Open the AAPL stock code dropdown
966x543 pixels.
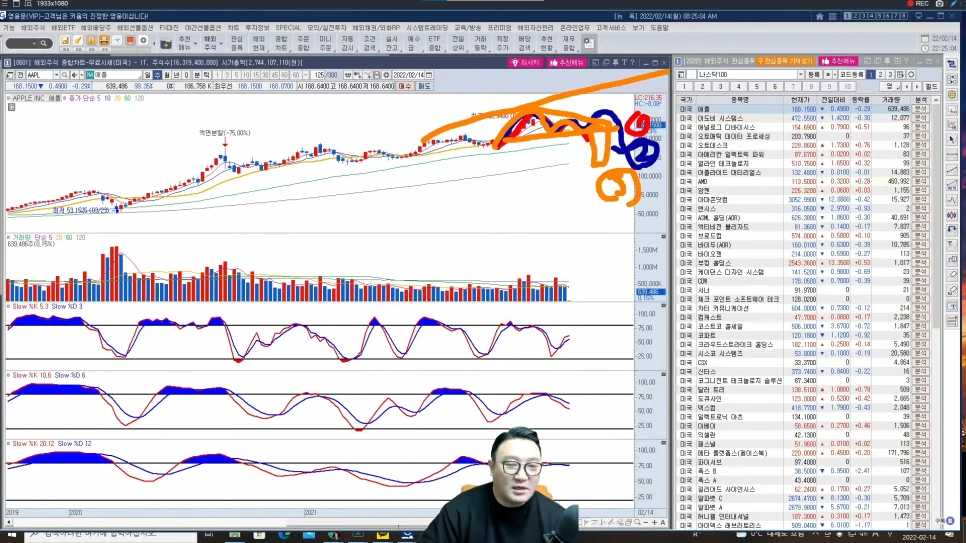click(x=56, y=75)
